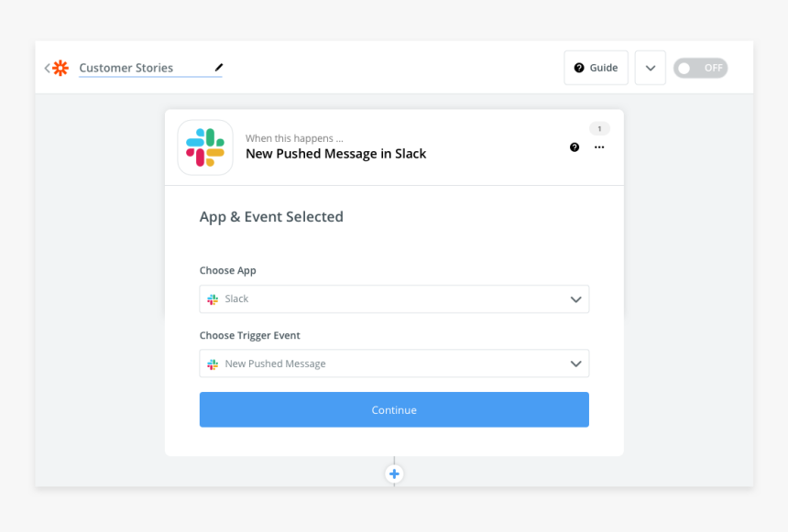Click the Choose App label
This screenshot has height=532, width=788.
pyautogui.click(x=227, y=270)
